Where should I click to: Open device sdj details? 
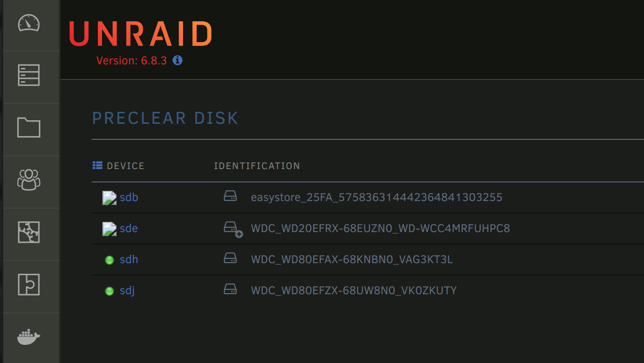[x=128, y=290]
